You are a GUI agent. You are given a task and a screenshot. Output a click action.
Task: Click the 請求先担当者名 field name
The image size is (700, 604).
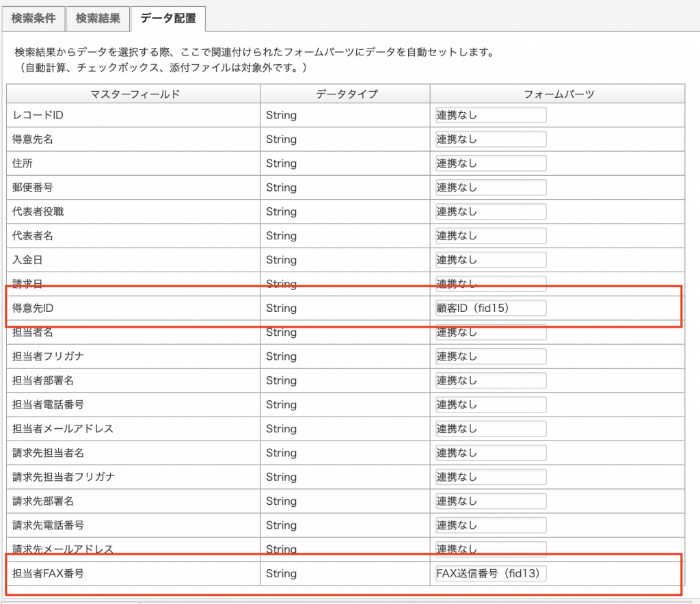[49, 453]
